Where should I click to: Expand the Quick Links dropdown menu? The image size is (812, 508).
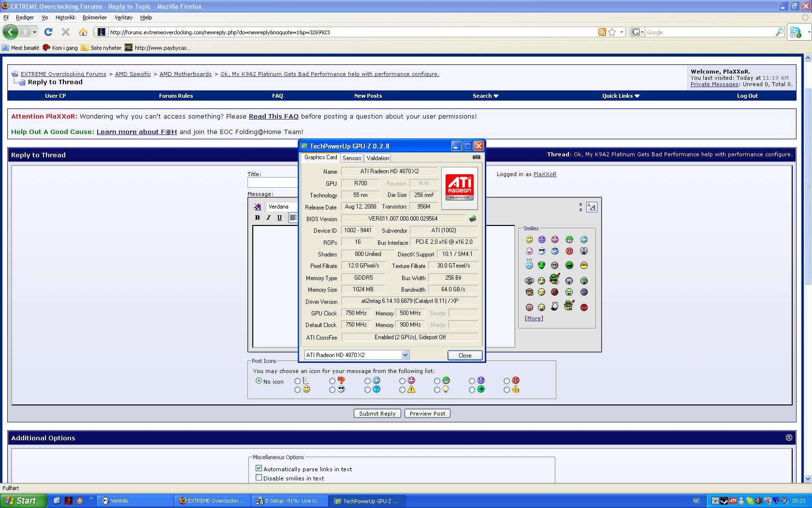(621, 96)
